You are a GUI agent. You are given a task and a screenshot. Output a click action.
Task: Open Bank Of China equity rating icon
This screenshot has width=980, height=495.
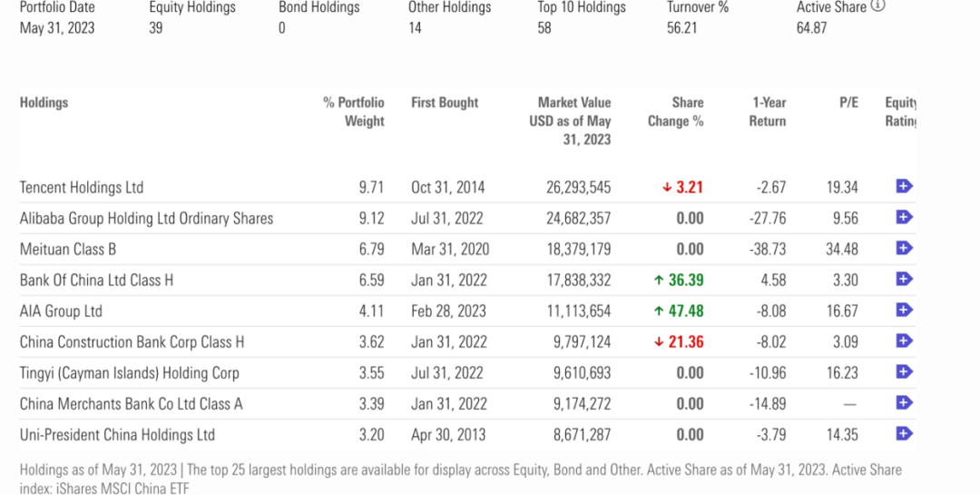click(x=904, y=280)
